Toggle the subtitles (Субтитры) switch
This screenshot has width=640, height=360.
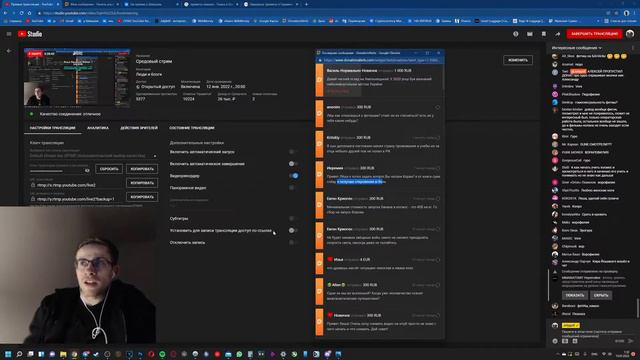(x=293, y=218)
